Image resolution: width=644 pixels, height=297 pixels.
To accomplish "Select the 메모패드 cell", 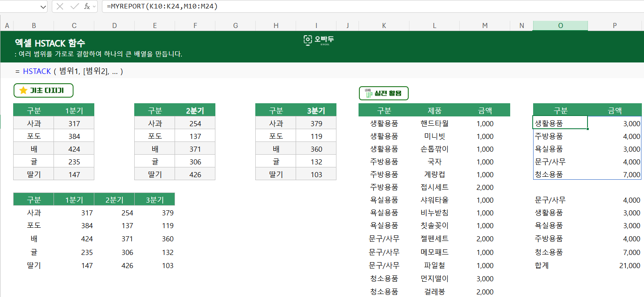I will click(435, 252).
